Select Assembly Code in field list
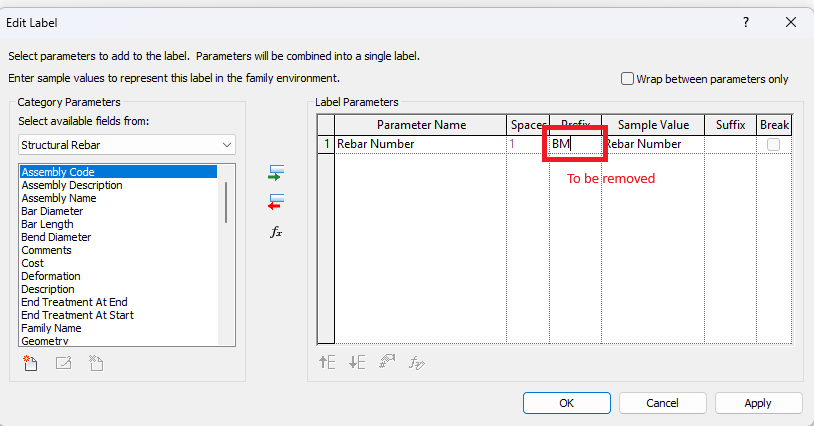 coord(118,172)
